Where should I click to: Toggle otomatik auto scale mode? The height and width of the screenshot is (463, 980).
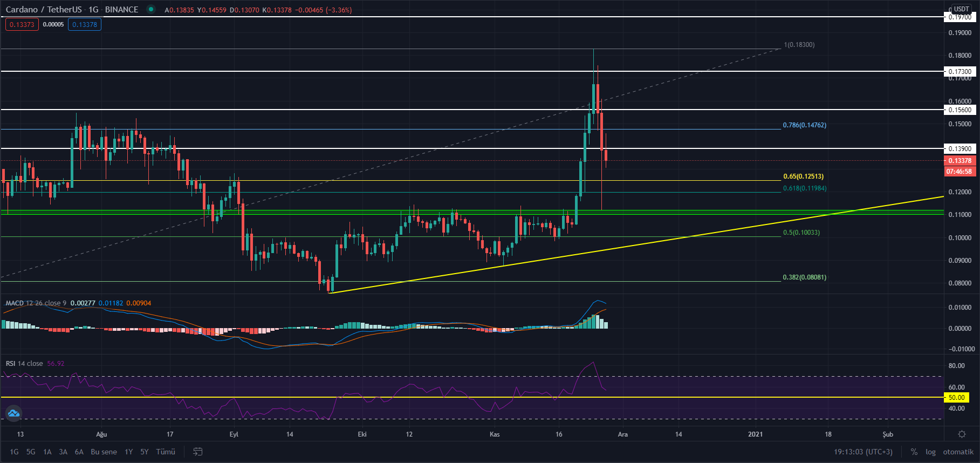[x=958, y=452]
